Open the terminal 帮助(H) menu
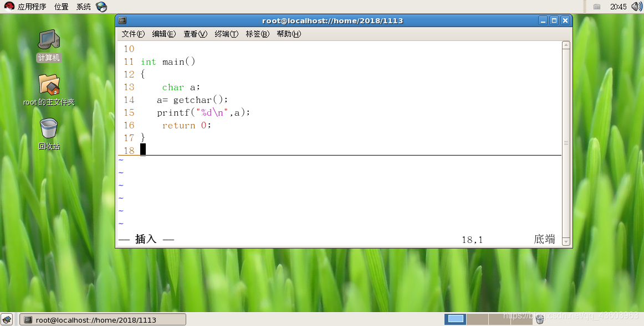Screen dimensions: 644x326 [x=289, y=34]
